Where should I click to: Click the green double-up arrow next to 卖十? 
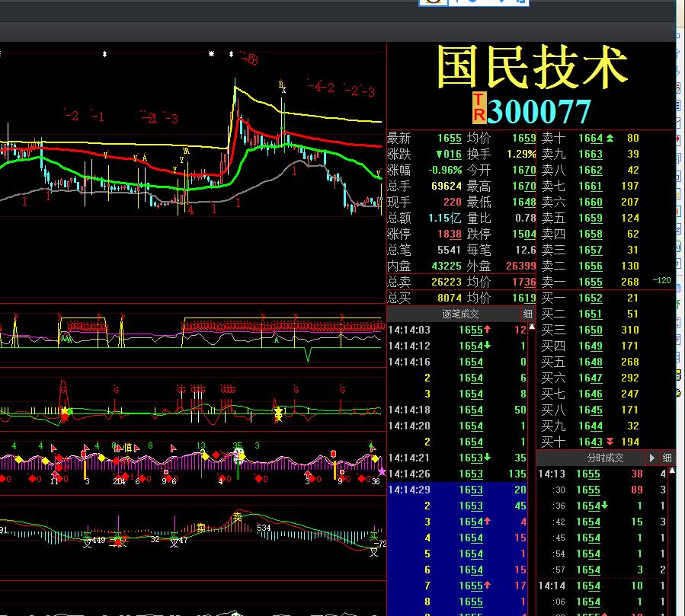pos(610,138)
